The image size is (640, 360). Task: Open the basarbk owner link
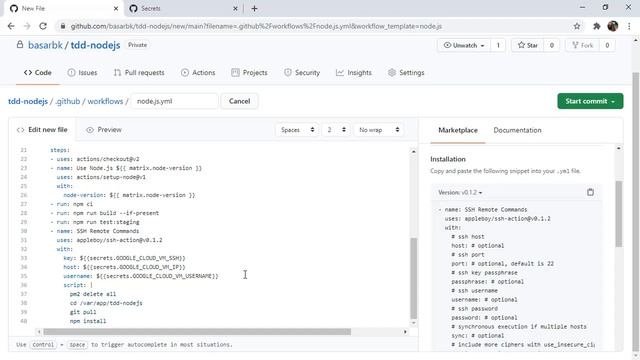pyautogui.click(x=45, y=45)
